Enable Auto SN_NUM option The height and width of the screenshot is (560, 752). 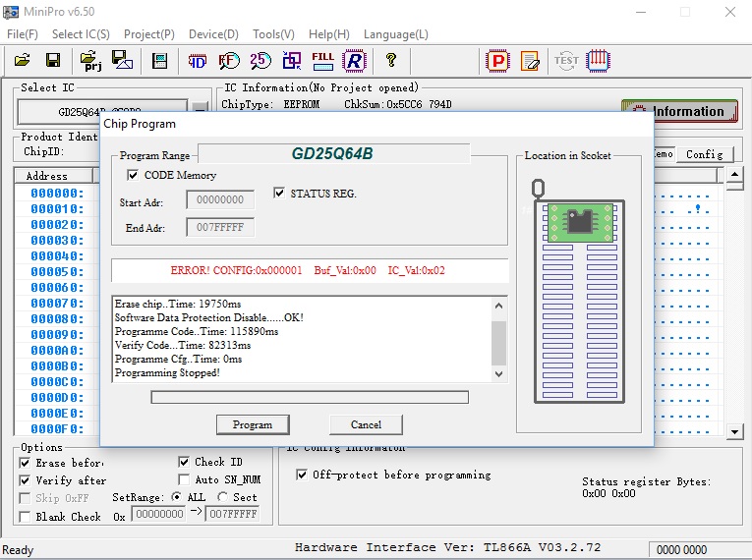[184, 479]
